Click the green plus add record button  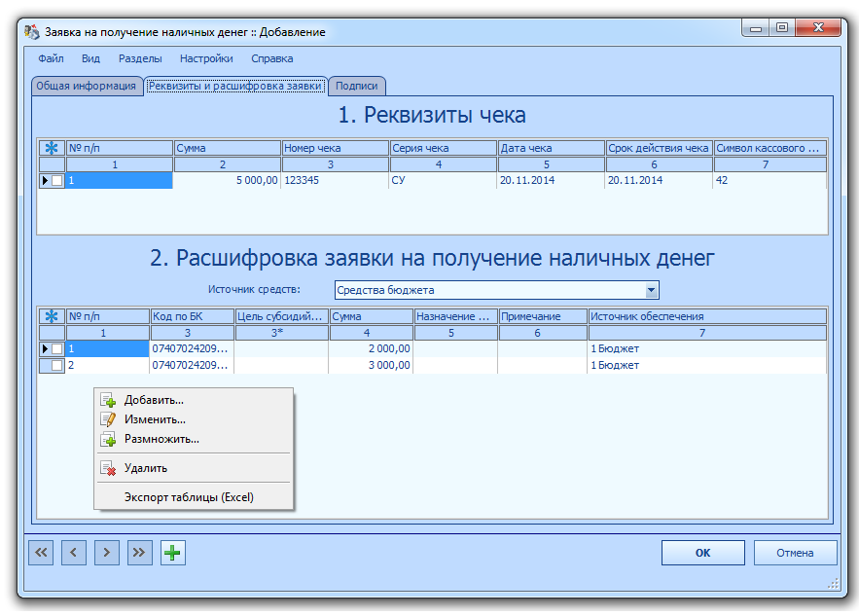point(173,553)
